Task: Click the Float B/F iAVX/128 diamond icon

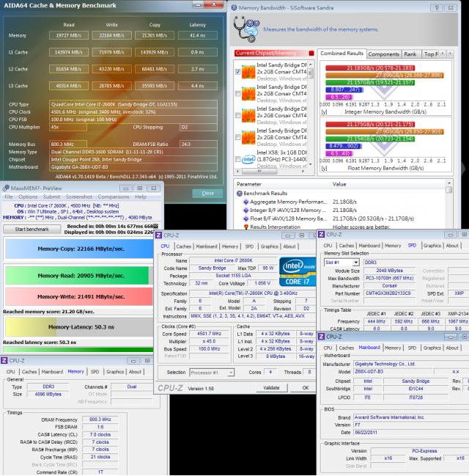Action: [x=245, y=219]
